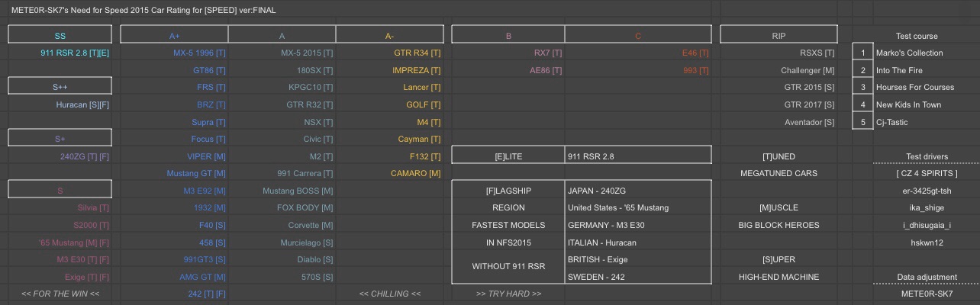
Task: Click the '991 Carrera [T]' cell
Action: [x=282, y=173]
